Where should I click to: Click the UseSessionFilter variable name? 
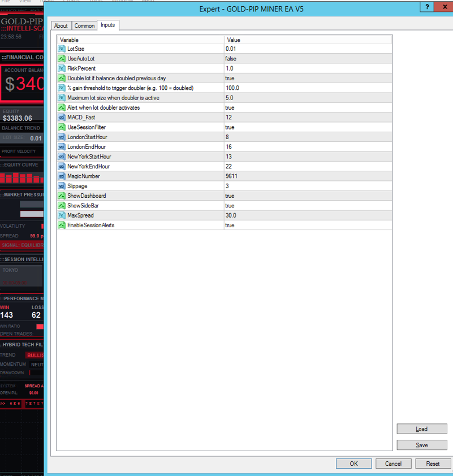[87, 127]
